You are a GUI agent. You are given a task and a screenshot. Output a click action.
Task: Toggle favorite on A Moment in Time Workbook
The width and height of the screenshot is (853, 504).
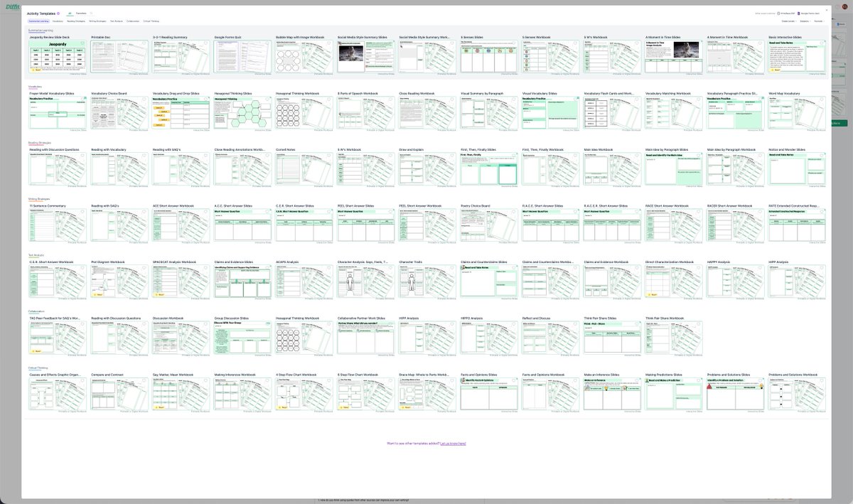tap(761, 43)
